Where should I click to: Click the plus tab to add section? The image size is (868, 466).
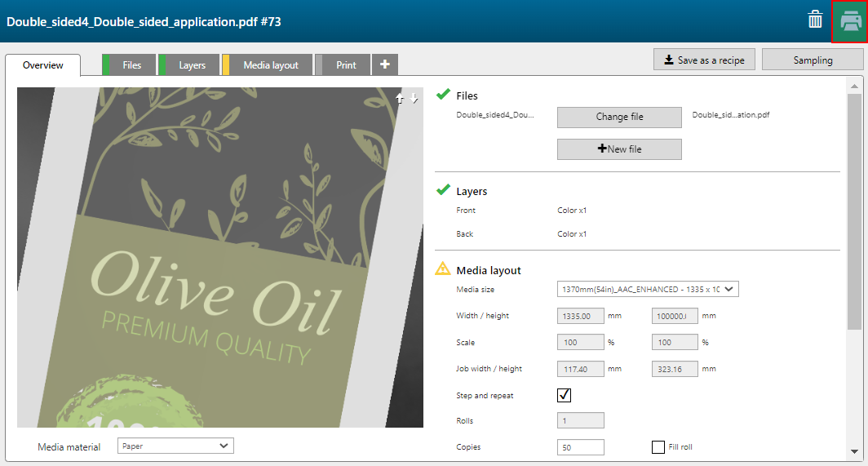[x=385, y=64]
